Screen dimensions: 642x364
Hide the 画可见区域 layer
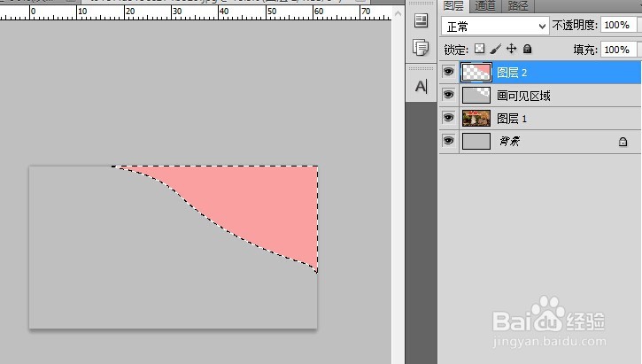pyautogui.click(x=449, y=95)
